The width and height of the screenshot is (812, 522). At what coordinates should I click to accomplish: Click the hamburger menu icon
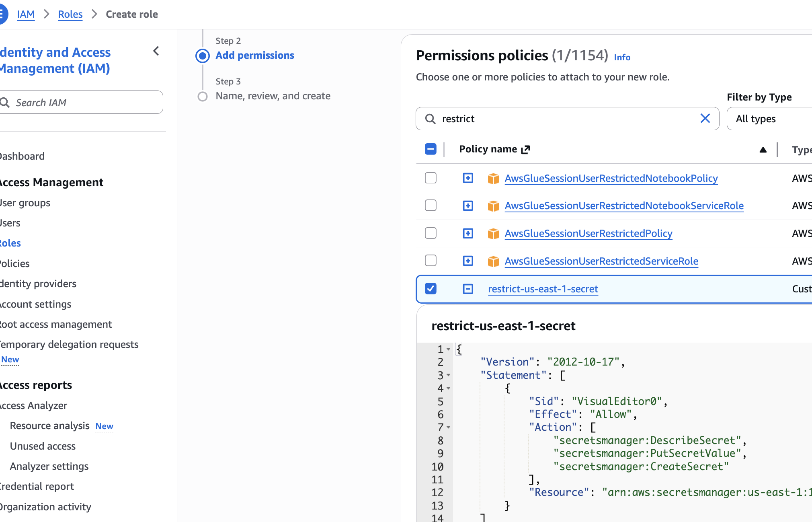tap(2, 14)
